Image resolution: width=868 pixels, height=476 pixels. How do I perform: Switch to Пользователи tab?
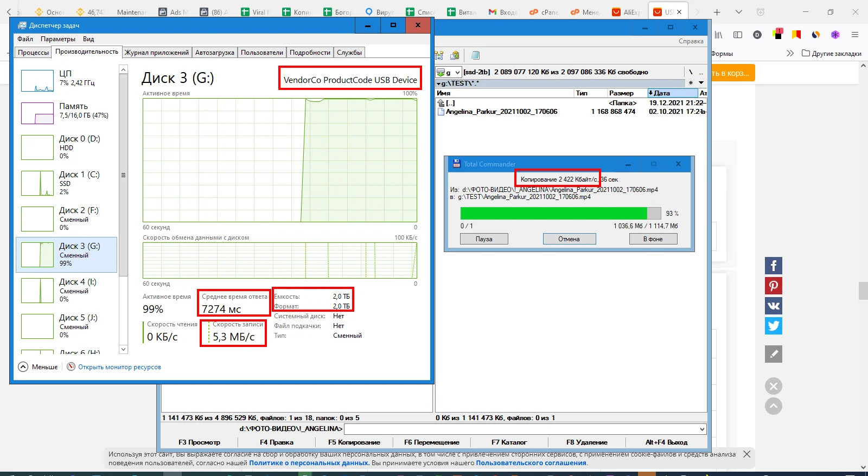click(262, 53)
